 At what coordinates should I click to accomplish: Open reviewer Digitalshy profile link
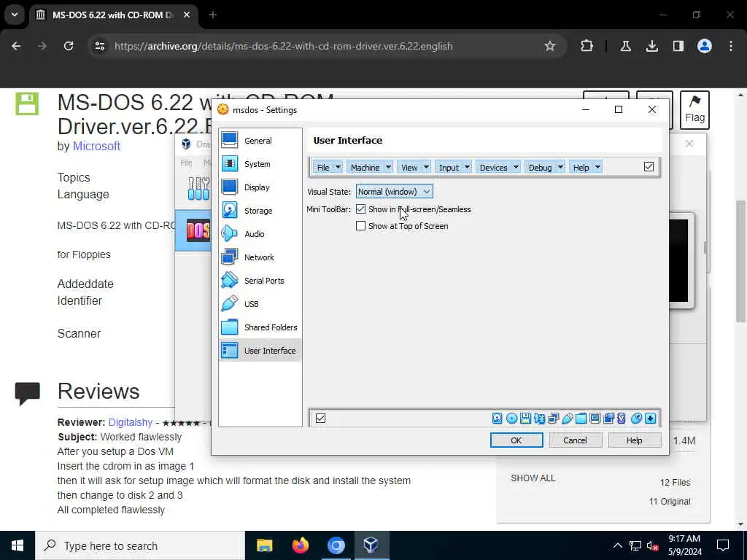130,422
